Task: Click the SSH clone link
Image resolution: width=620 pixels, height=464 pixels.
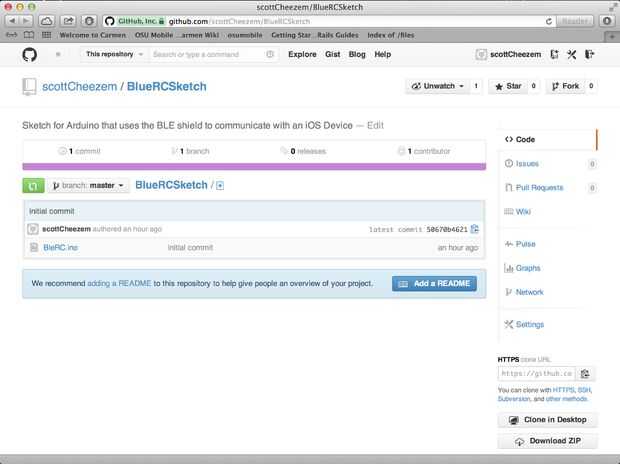Action: tap(584, 390)
